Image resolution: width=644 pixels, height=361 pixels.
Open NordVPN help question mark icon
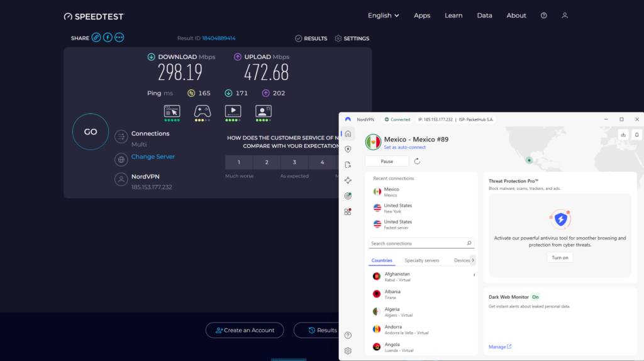pos(348,335)
